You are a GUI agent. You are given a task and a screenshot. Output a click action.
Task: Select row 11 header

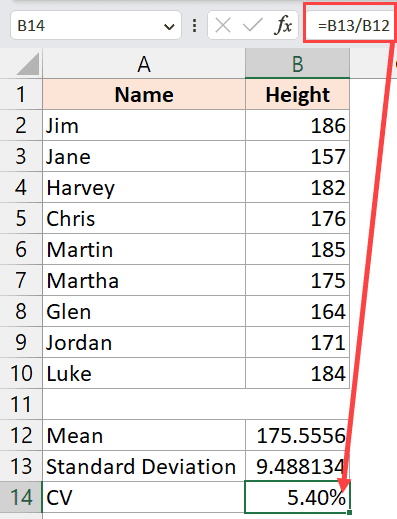click(21, 404)
